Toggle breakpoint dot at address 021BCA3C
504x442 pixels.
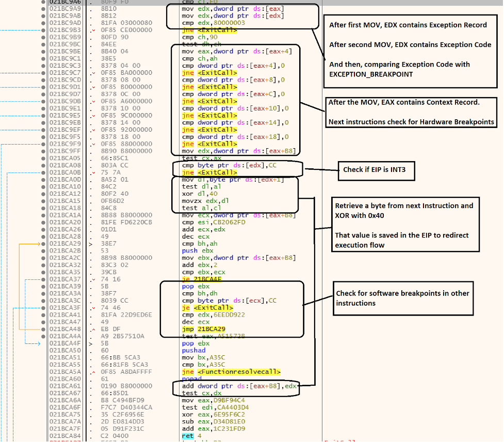[43, 301]
